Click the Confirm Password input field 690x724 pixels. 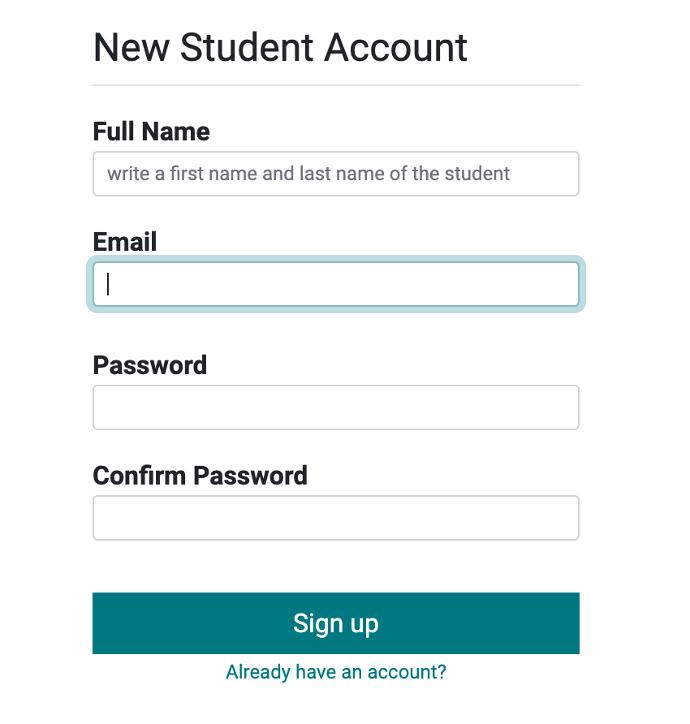pos(336,518)
